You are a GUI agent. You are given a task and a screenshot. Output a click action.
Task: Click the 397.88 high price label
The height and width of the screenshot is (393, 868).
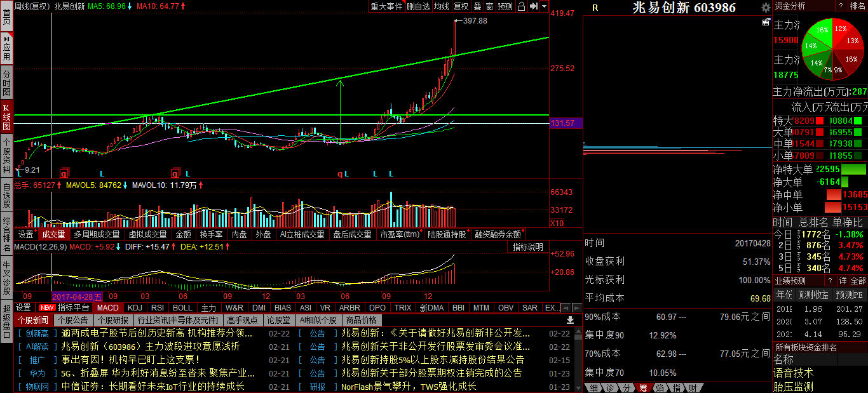(x=475, y=21)
